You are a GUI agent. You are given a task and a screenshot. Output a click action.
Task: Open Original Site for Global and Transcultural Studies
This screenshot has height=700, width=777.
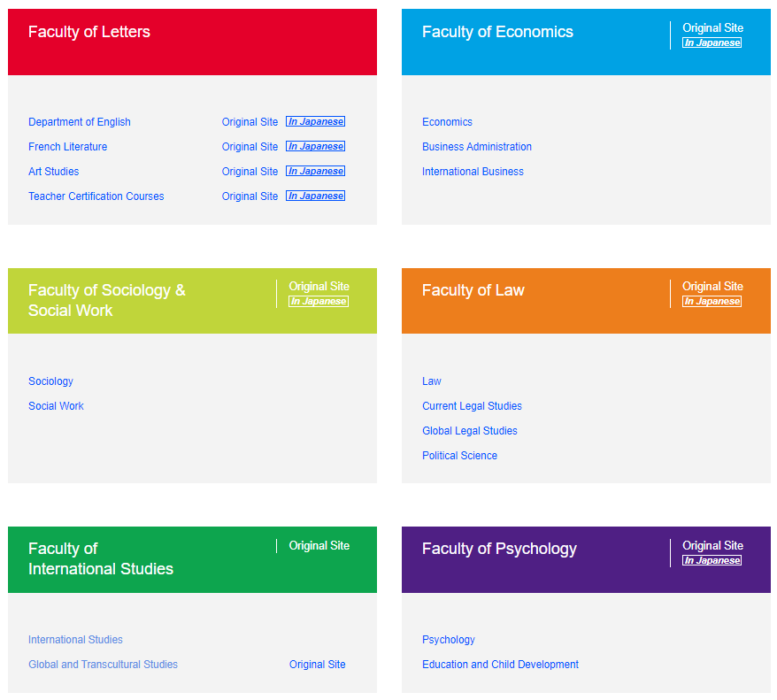317,665
